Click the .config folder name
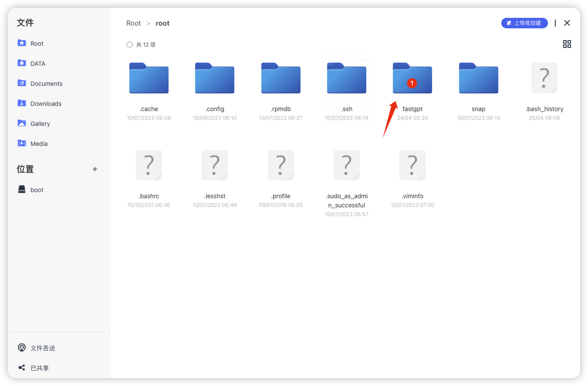Viewport: 588px width, 386px height. [215, 109]
